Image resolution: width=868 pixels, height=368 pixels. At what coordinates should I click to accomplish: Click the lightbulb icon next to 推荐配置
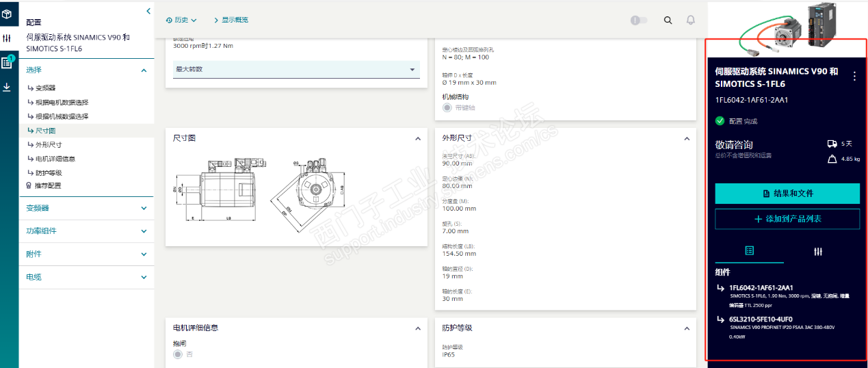[29, 185]
